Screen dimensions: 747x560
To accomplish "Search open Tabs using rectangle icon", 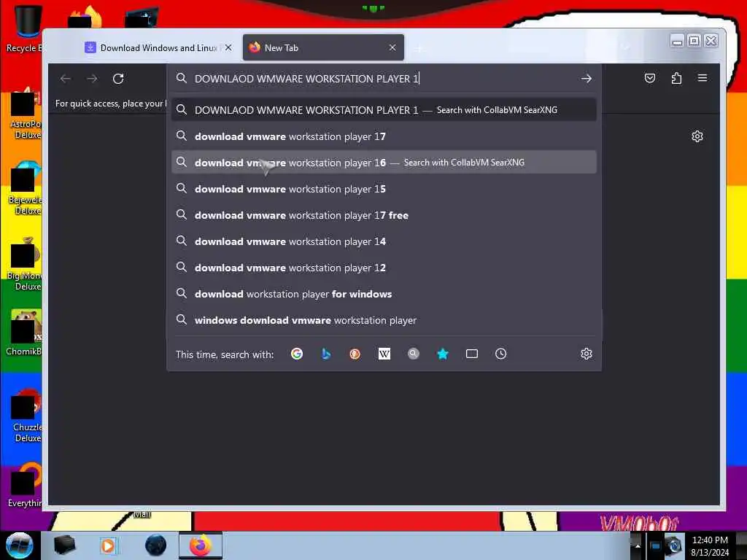I will 472,354.
